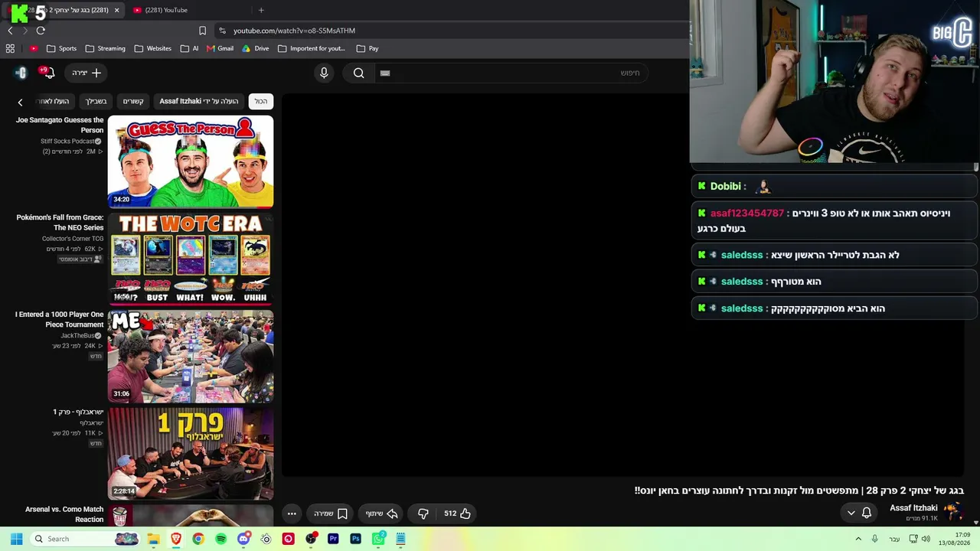Open the 'Importent for yout...' bookmarks folder
Screen dimensions: 980x551
click(x=312, y=48)
